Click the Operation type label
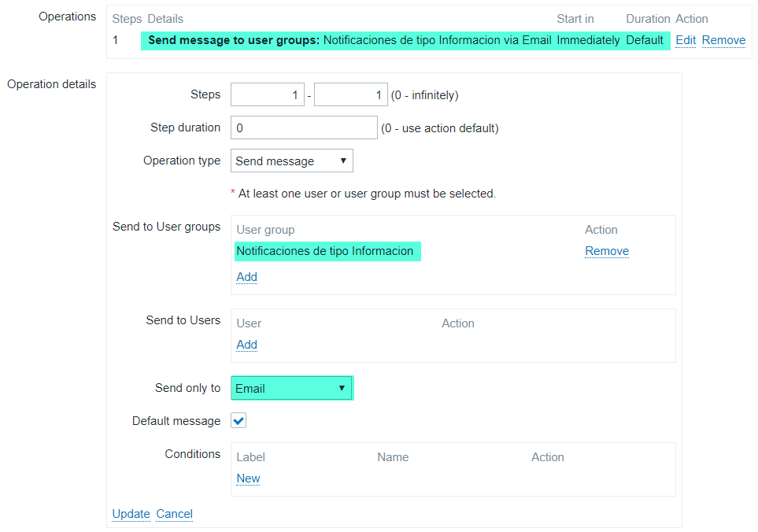The image size is (758, 532). pyautogui.click(x=182, y=161)
